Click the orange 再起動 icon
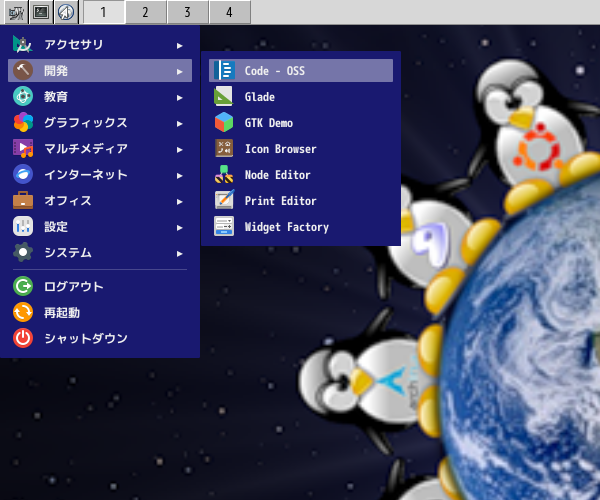The image size is (600, 500). (23, 312)
